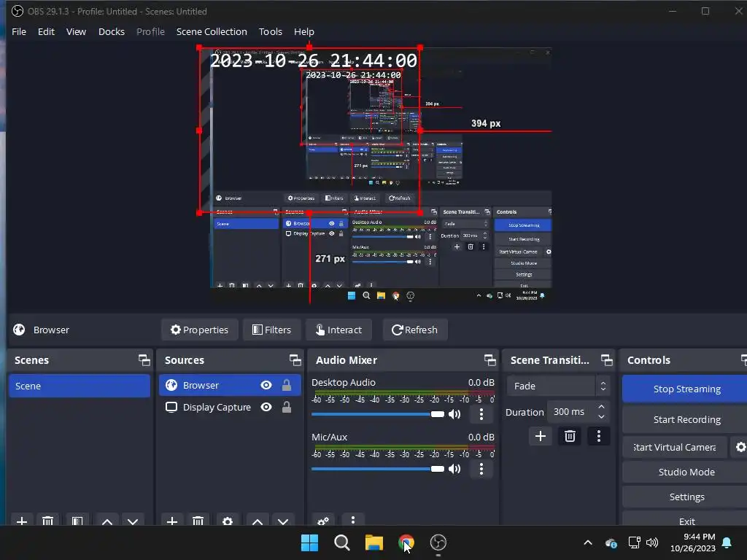Open the Tools menu

click(x=270, y=31)
